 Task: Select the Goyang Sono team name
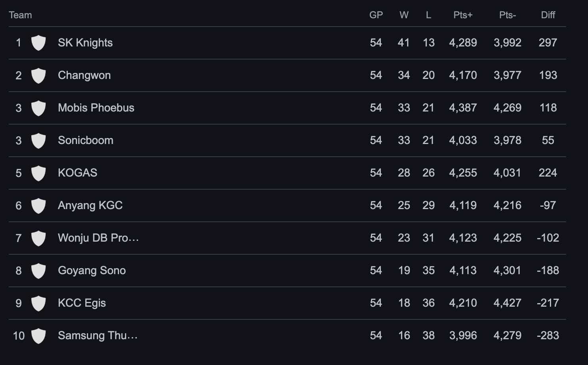tap(92, 271)
